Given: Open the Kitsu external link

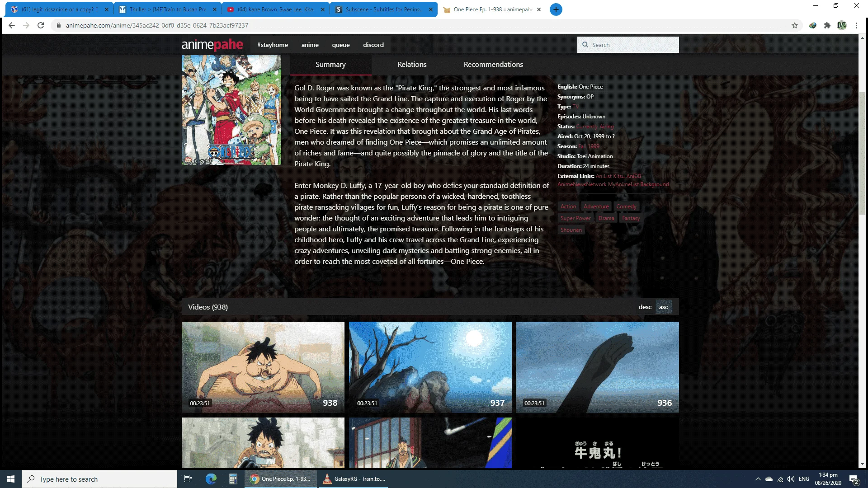Looking at the screenshot, I should [619, 176].
